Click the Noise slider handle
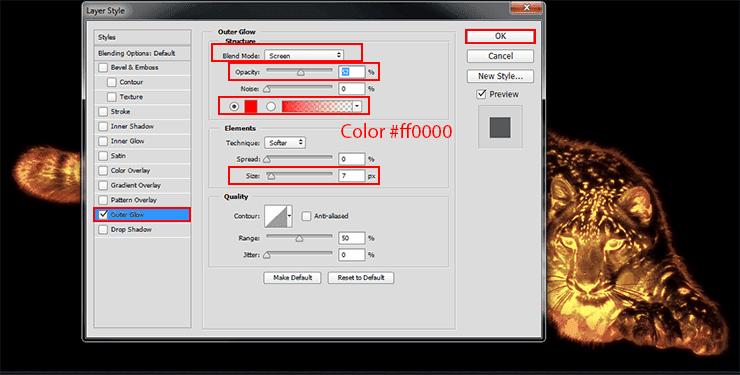The width and height of the screenshot is (740, 375). point(267,89)
